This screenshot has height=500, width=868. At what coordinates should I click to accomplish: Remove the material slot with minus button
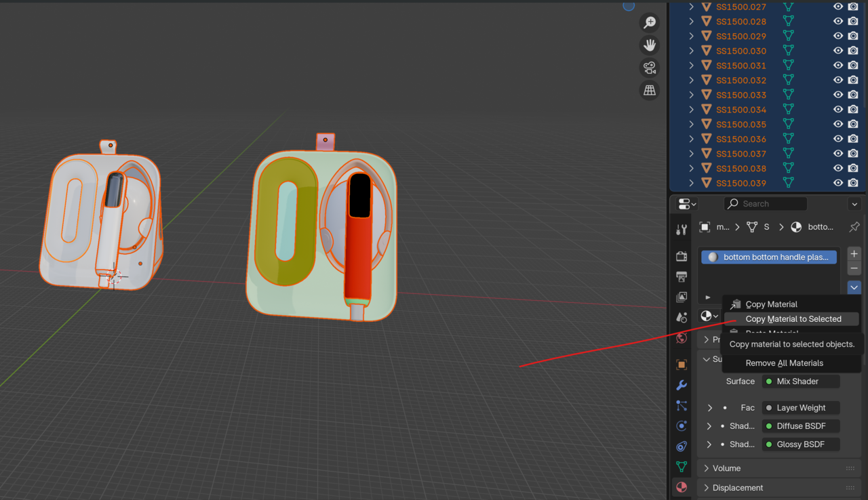(854, 269)
